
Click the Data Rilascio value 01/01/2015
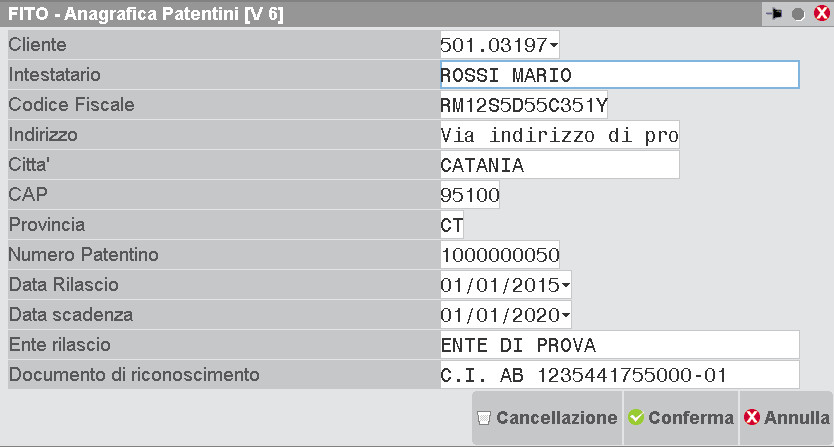point(500,285)
